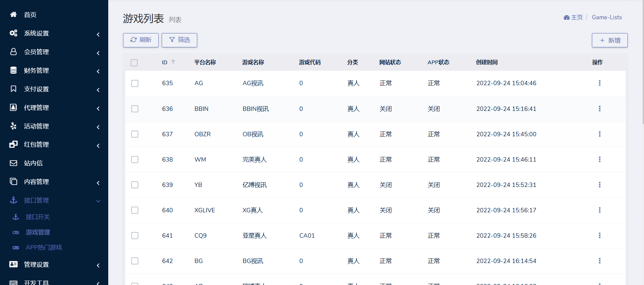The height and width of the screenshot is (285, 644).
Task: Tick the select-all checkbox in header
Action: coord(134,63)
